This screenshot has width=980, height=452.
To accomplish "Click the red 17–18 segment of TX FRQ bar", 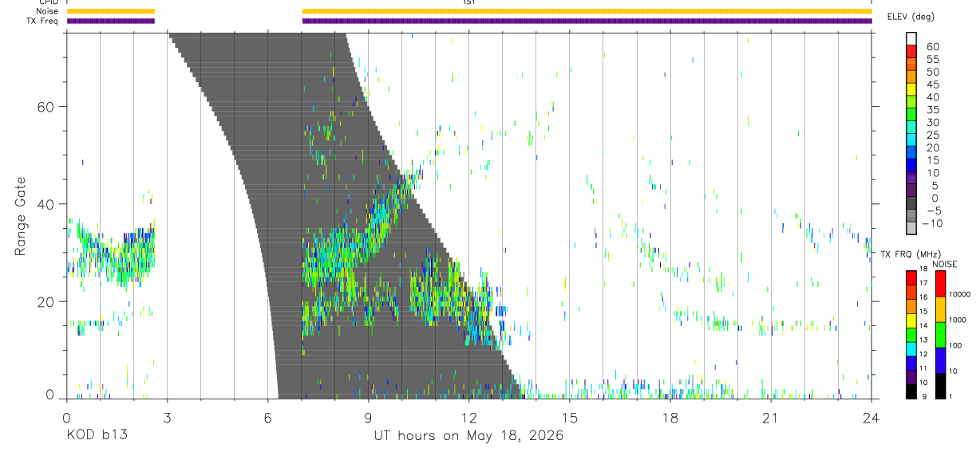I will coord(911,277).
